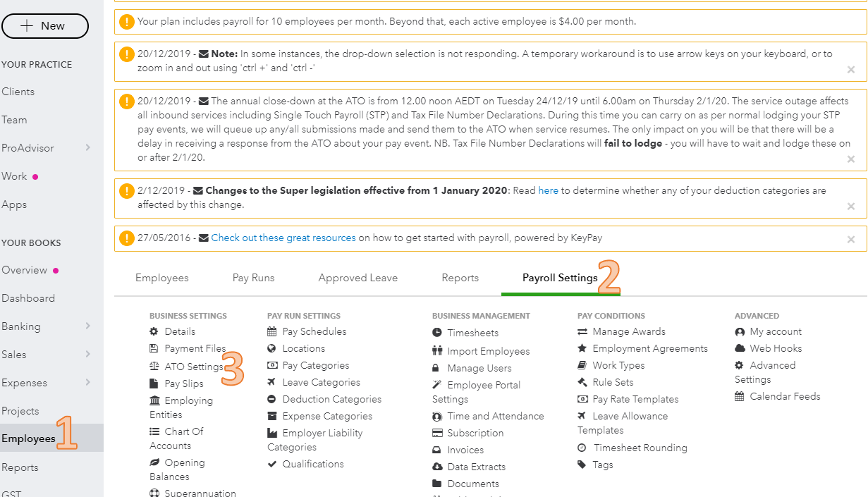Open Overview in the sidebar
868x497 pixels.
pos(25,270)
